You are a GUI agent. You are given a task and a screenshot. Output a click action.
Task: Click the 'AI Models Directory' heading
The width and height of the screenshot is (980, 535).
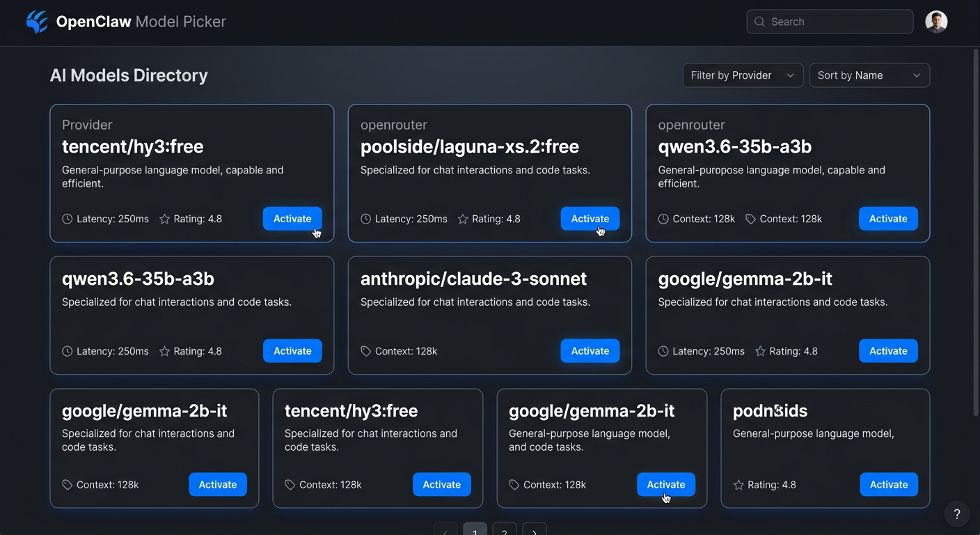[129, 75]
